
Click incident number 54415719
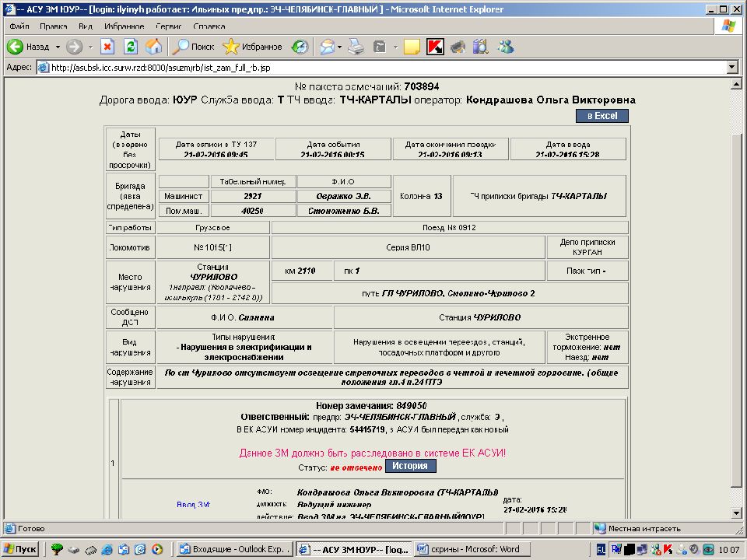(366, 429)
